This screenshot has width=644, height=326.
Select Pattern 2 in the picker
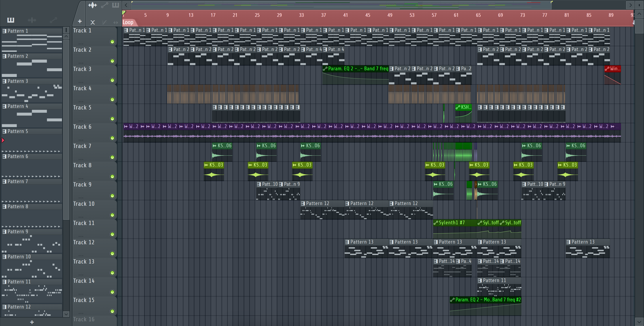click(32, 56)
